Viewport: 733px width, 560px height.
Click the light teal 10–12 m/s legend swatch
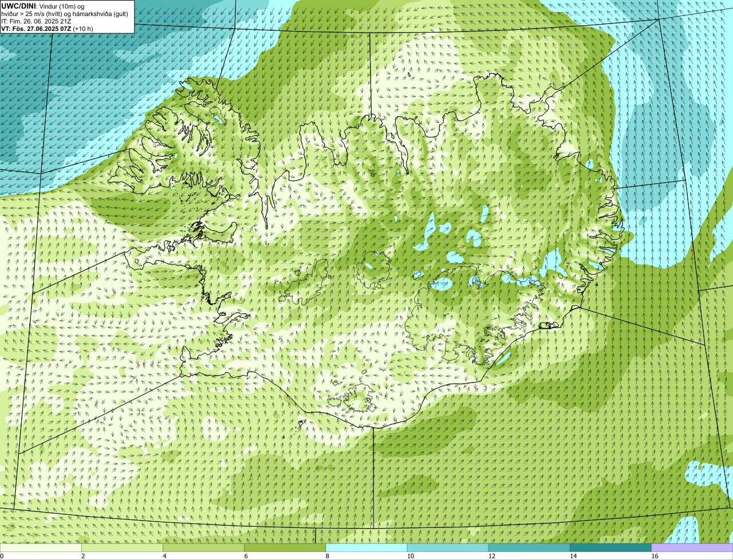tap(448, 547)
